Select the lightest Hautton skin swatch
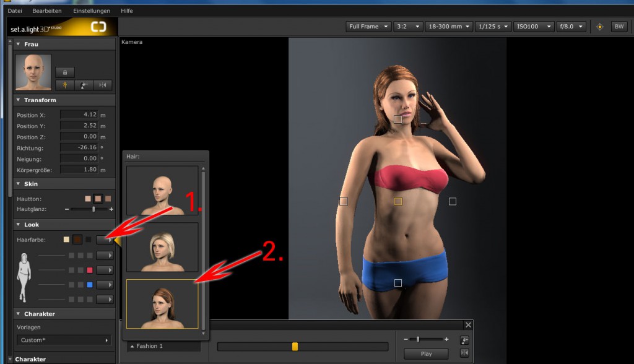 88,199
